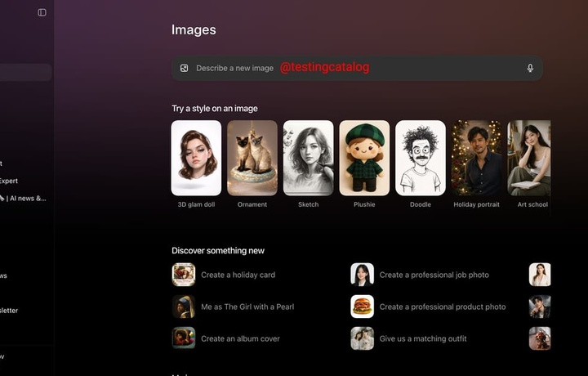The image size is (588, 376).
Task: Open Create a professional product photo
Action: [x=442, y=307]
